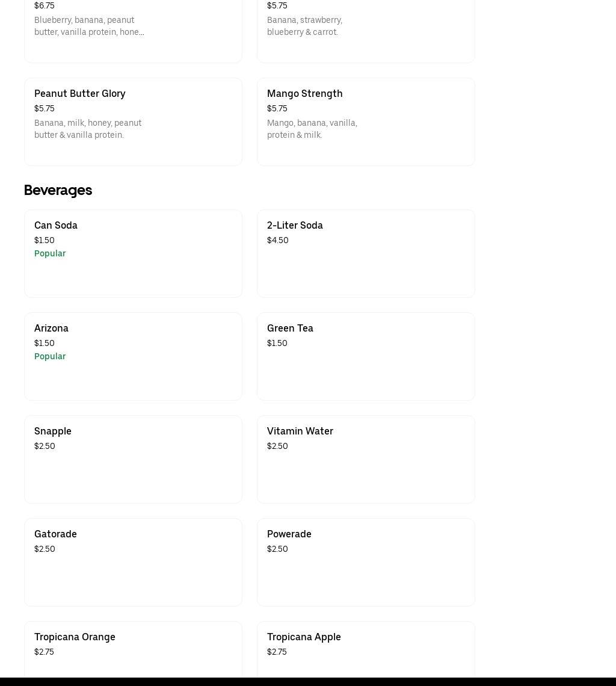Click the Mango Strength ingredients description

[312, 129]
